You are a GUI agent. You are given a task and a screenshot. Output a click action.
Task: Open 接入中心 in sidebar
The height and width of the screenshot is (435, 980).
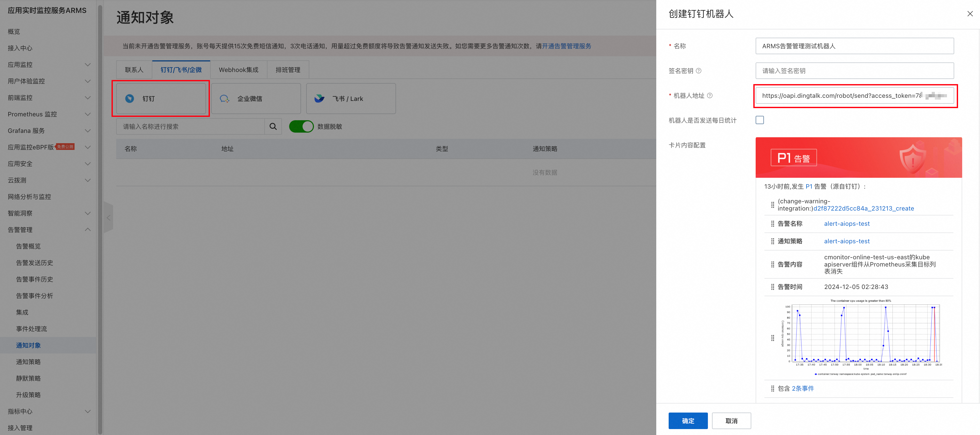click(20, 48)
